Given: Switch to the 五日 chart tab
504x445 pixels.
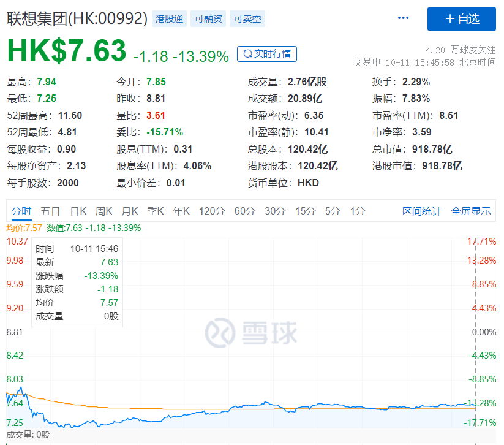Looking at the screenshot, I should point(50,211).
